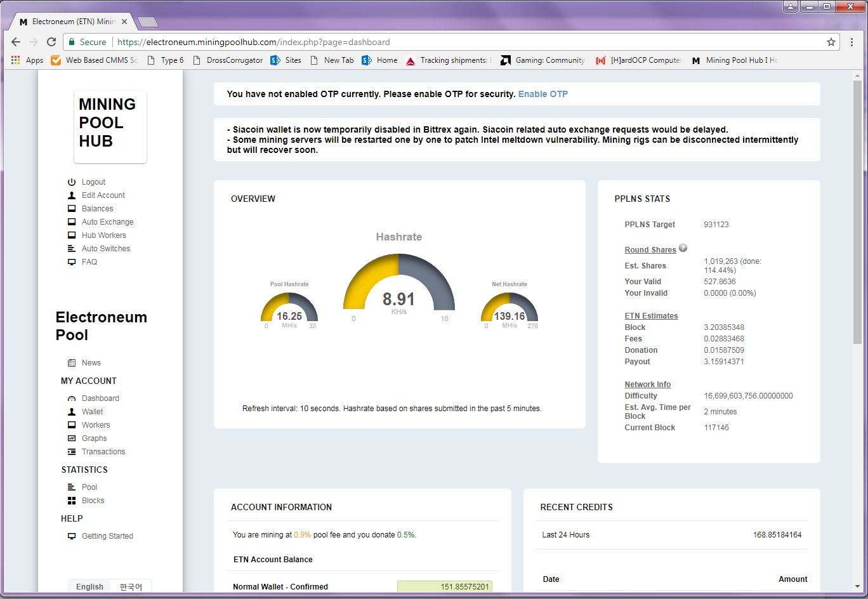Select Korean 한국어 language tab
Image resolution: width=868 pixels, height=599 pixels.
(x=131, y=586)
